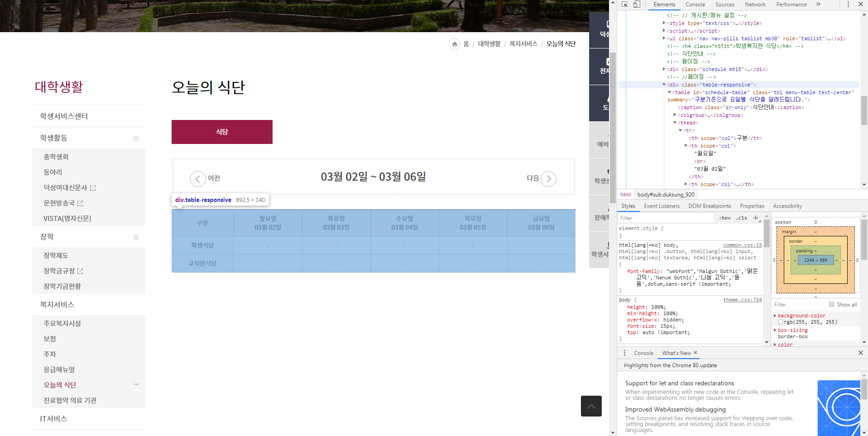This screenshot has width=868, height=436.
Task: Open the Performance tab
Action: 791,5
